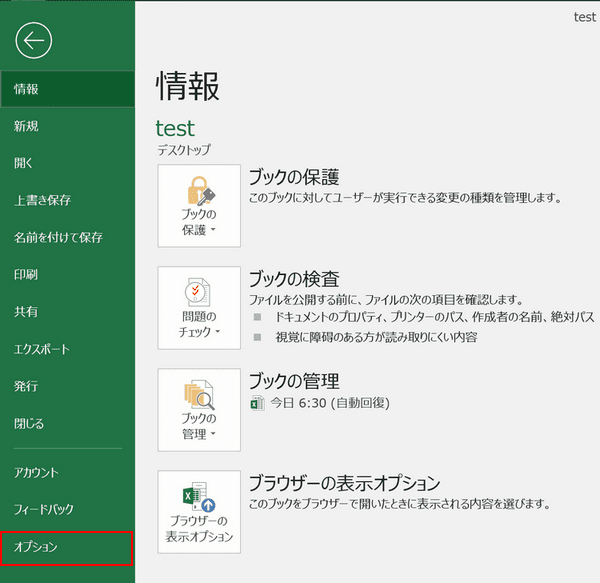This screenshot has height=583, width=600.
Task: Open オプション at the sidebar bottom
Action: [x=67, y=548]
